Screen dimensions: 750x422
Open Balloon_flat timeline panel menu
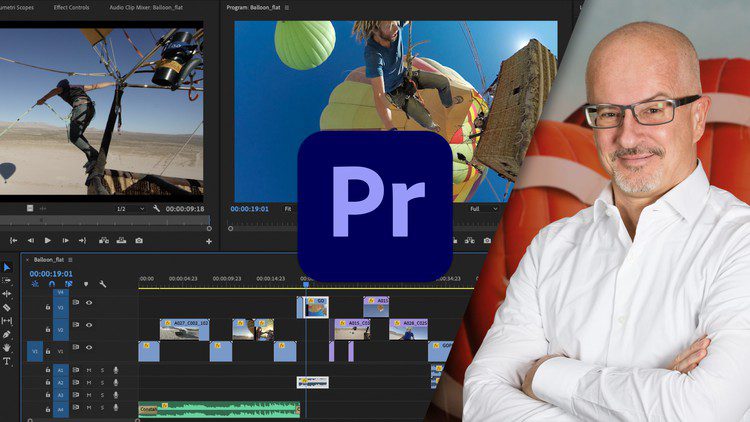pyautogui.click(x=70, y=260)
